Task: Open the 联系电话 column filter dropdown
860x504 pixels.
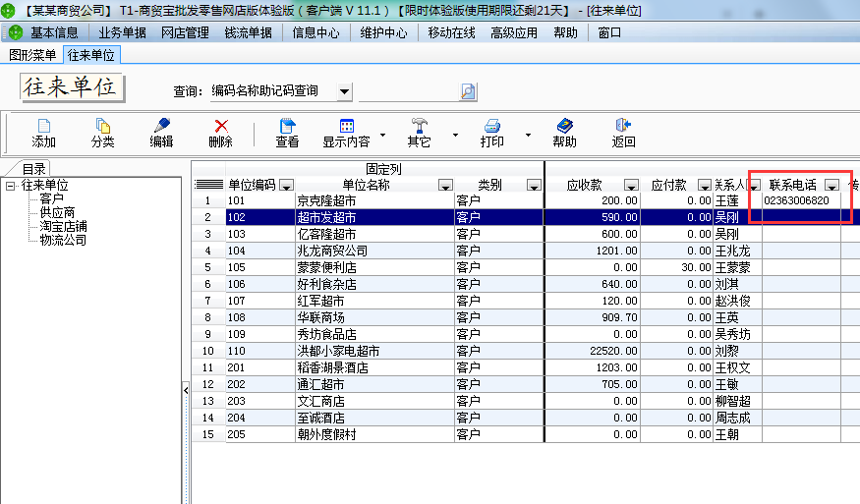Action: click(x=831, y=185)
